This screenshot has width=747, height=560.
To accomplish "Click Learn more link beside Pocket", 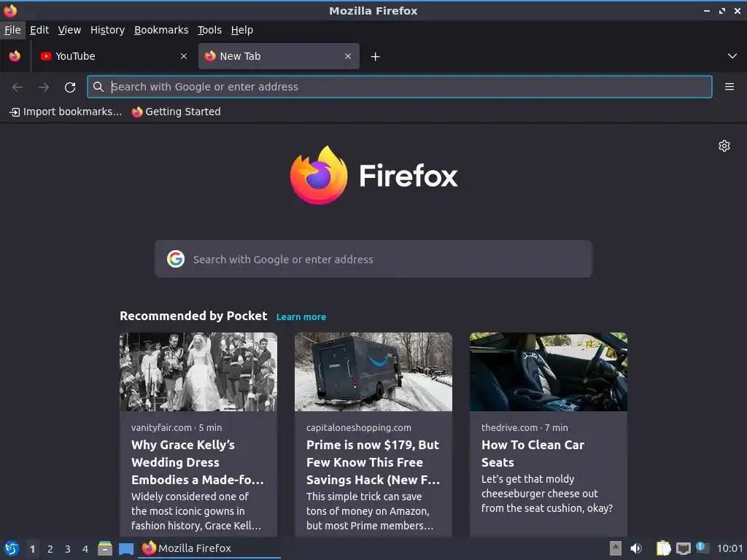I will [301, 316].
